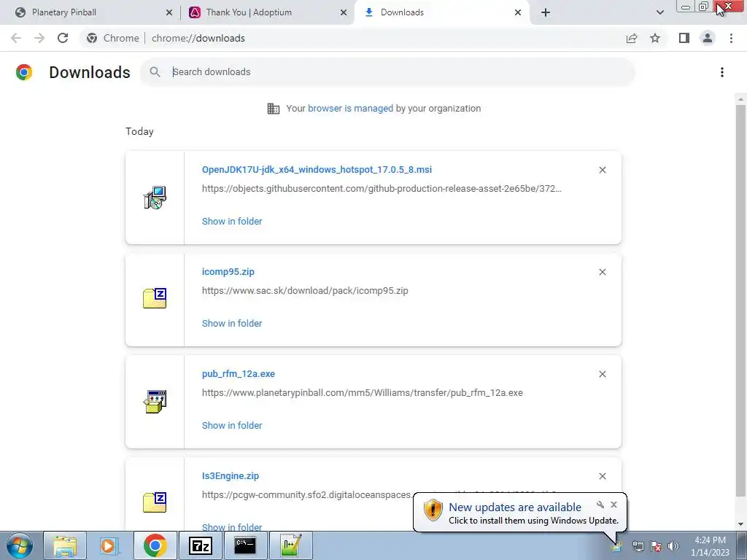Launch Windows Media Player from taskbar

tap(109, 545)
